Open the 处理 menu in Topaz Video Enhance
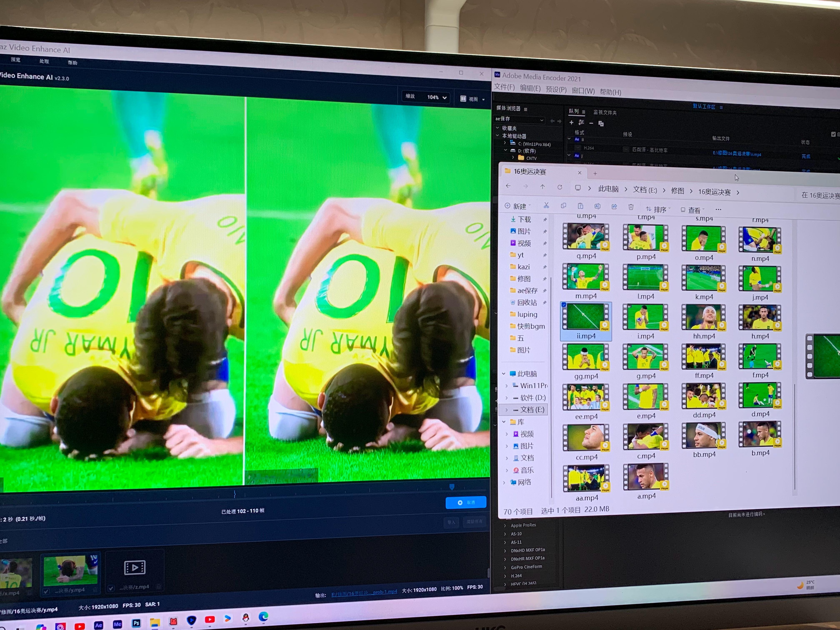The height and width of the screenshot is (630, 840). click(44, 61)
